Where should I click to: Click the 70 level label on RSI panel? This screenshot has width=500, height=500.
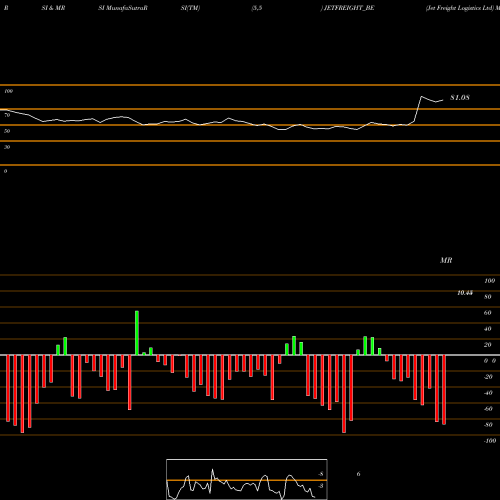[7, 115]
